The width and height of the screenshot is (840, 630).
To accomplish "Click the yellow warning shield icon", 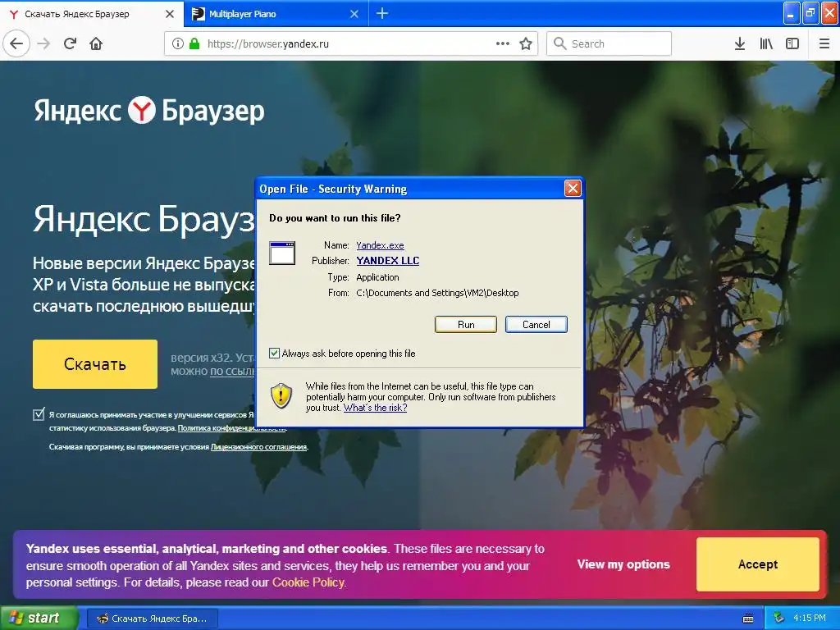I will tap(281, 395).
